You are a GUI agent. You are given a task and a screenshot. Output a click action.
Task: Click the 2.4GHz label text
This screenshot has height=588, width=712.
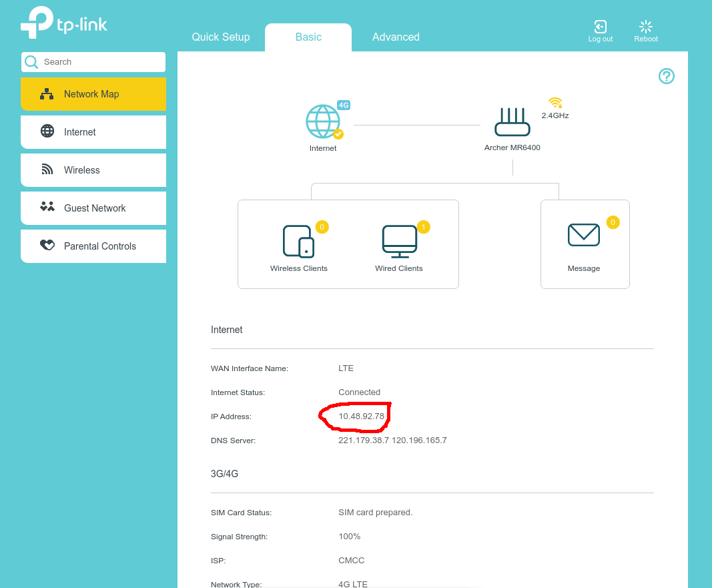click(555, 115)
